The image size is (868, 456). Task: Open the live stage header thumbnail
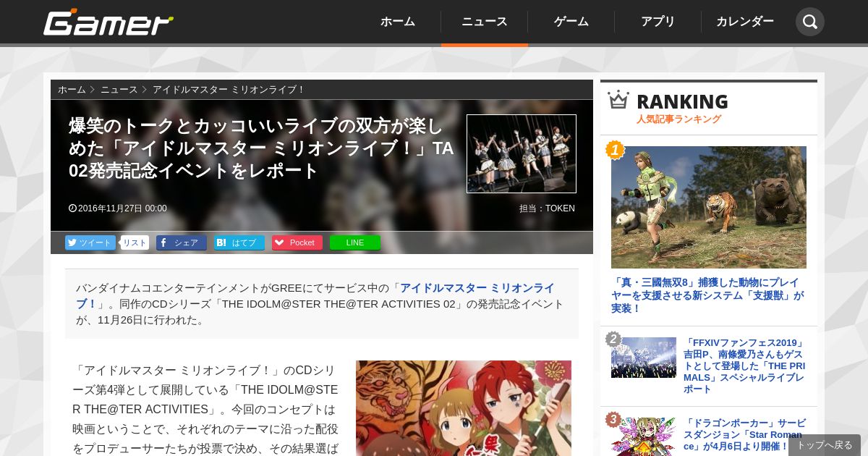(x=522, y=153)
